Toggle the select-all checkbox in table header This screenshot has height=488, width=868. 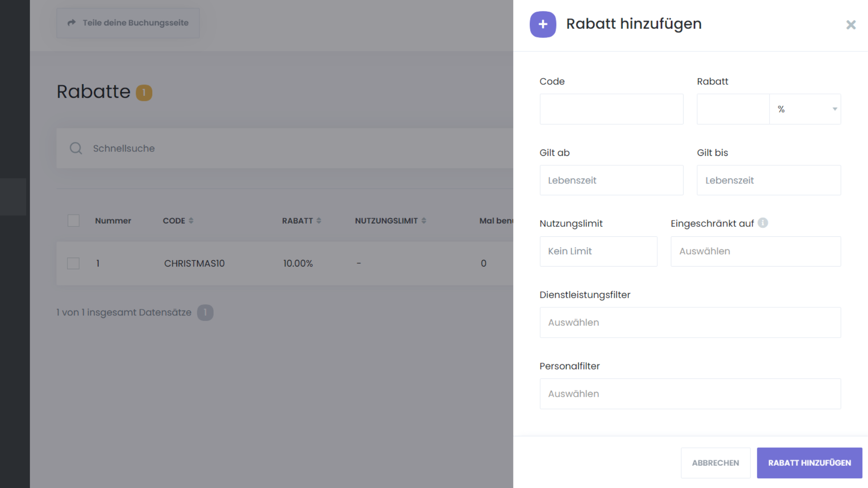tap(73, 221)
